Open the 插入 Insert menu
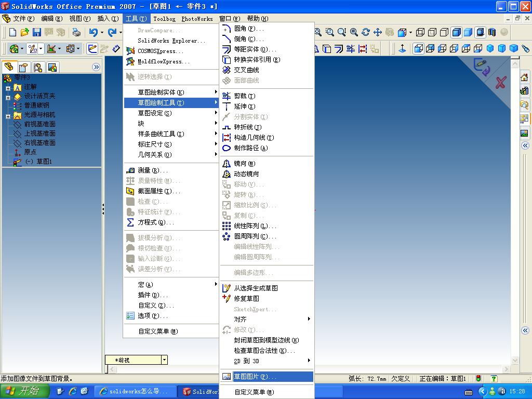The width and height of the screenshot is (532, 399). 108,19
